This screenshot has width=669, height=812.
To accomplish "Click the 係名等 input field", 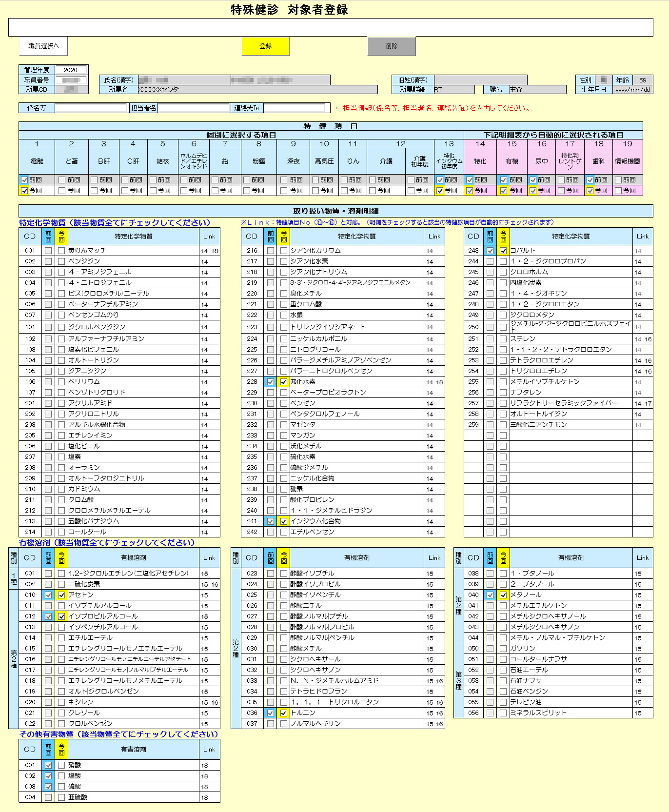I will point(91,108).
